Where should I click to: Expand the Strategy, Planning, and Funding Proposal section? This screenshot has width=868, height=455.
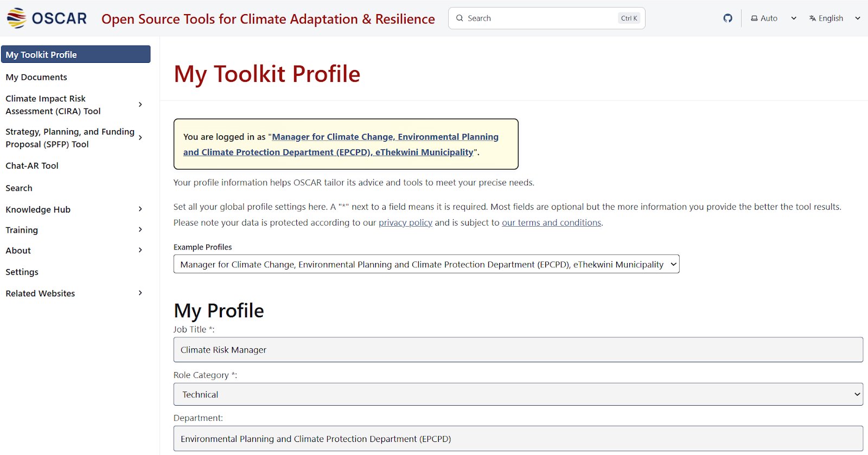click(140, 138)
